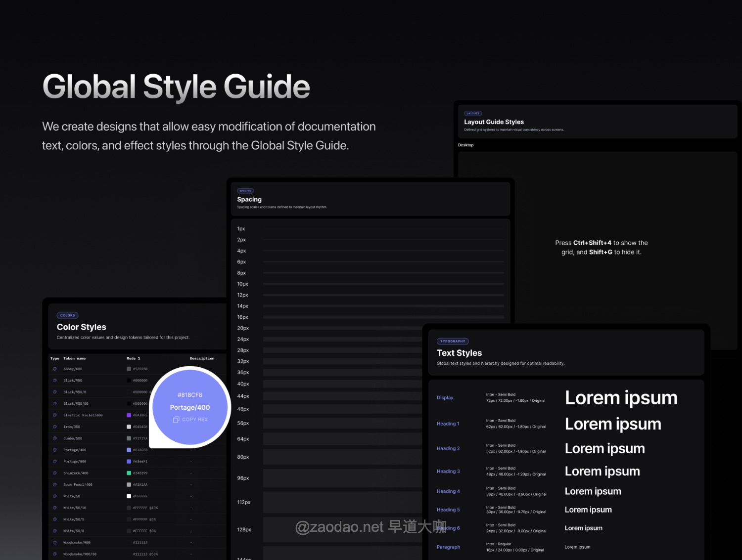Click the value '#111113 @50%'
The height and width of the screenshot is (560, 742).
click(x=145, y=554)
